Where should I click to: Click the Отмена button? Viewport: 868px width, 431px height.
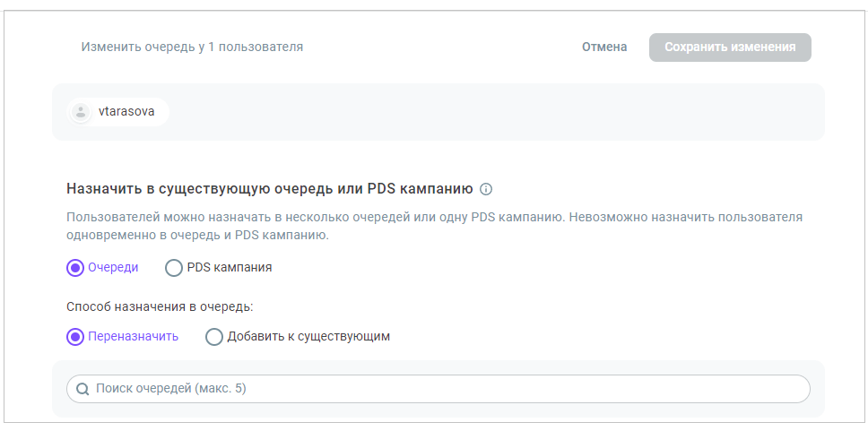(x=604, y=47)
